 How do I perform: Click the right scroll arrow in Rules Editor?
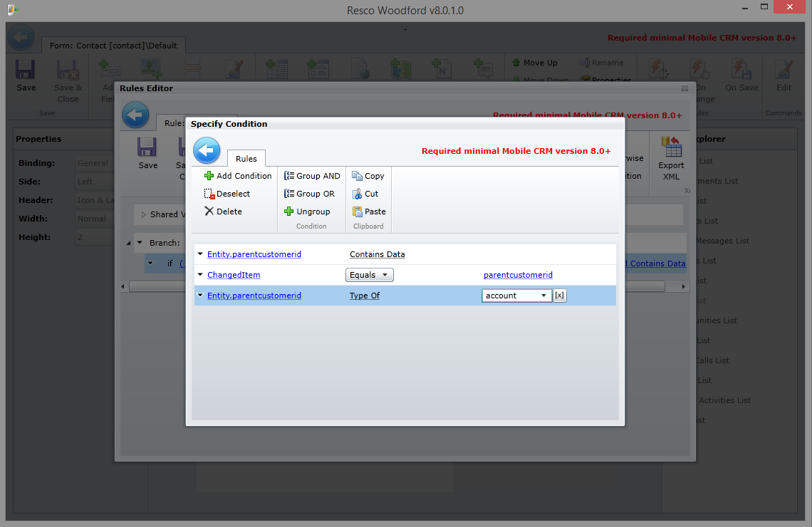coord(684,286)
